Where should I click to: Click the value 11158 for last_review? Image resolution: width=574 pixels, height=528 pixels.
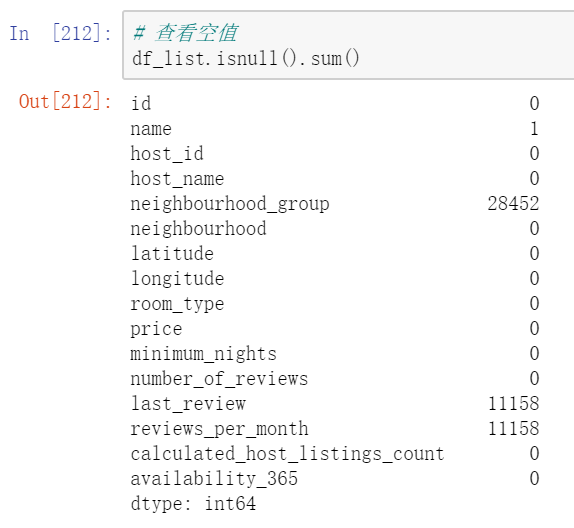(x=514, y=404)
